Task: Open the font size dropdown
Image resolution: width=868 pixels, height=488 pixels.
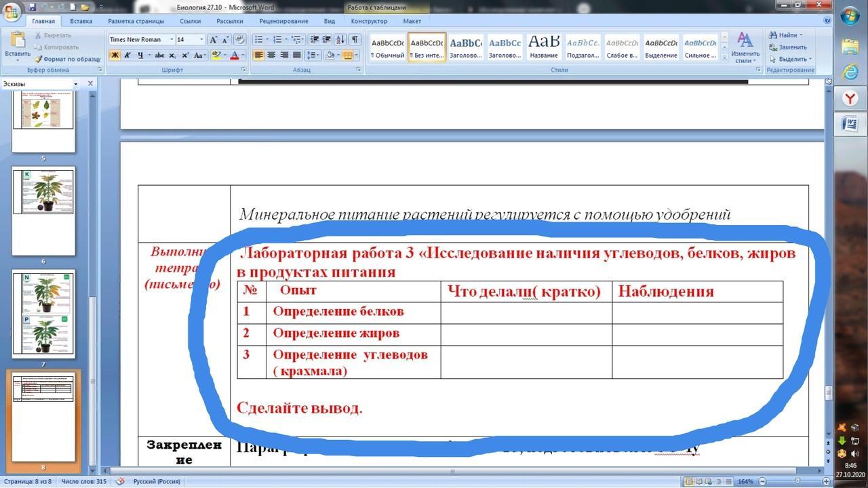Action: (190, 39)
